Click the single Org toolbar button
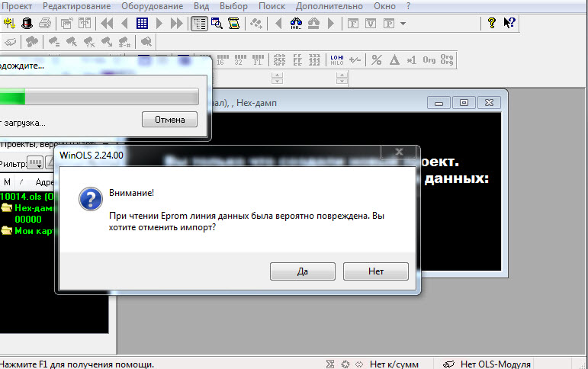588x369 pixels. [429, 60]
